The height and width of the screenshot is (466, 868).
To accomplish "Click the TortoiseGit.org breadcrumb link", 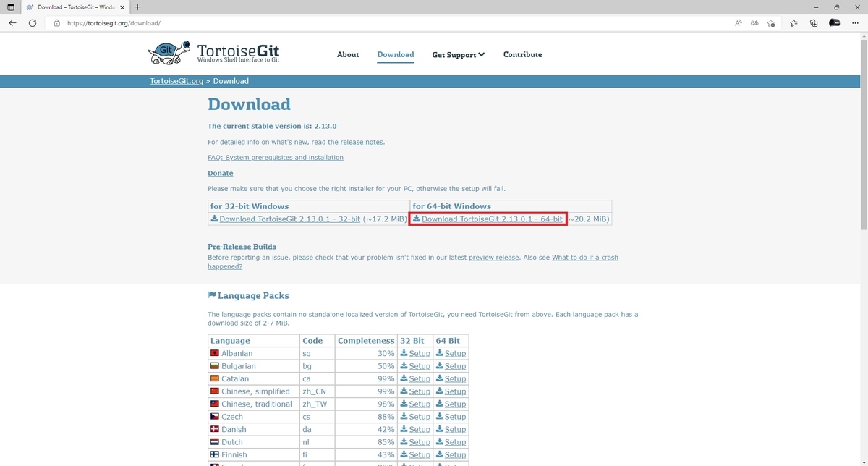I will pos(176,81).
